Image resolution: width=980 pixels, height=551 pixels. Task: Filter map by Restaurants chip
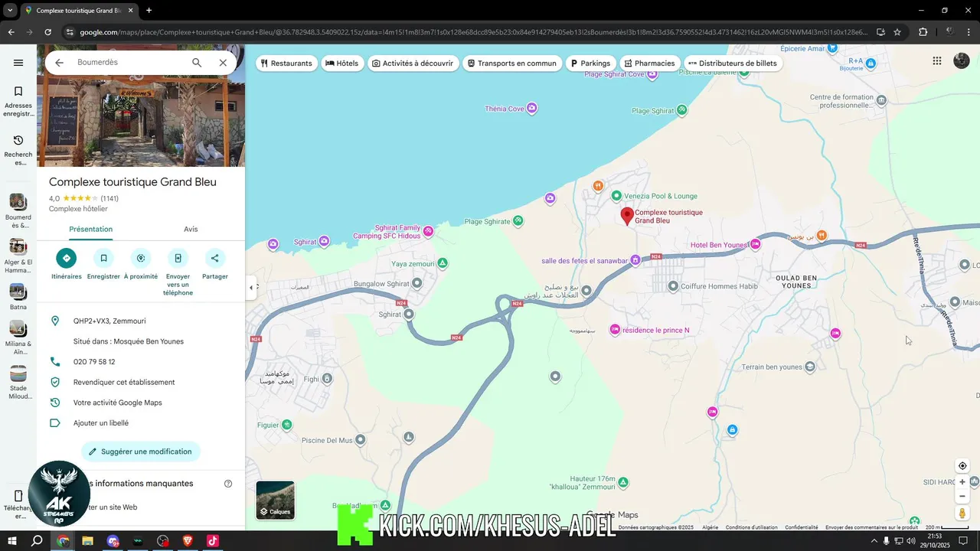click(x=286, y=64)
